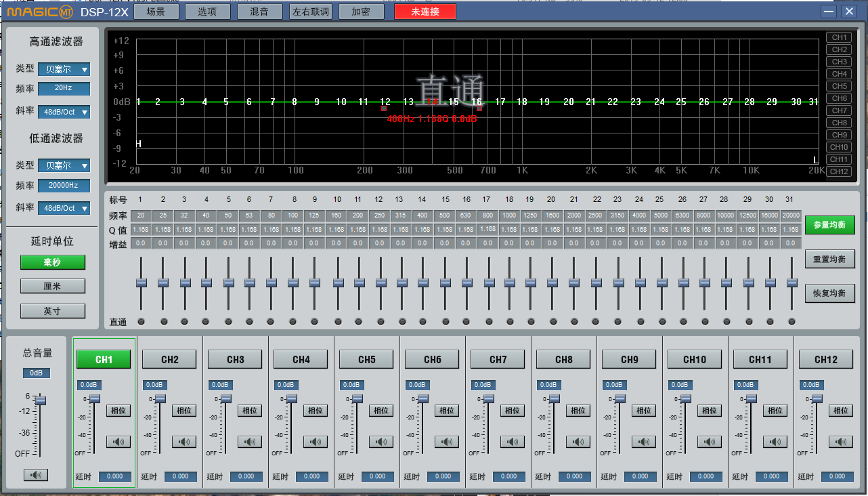Show CH12 curve in graph legend
Screen dimensions: 868x496
coord(839,171)
